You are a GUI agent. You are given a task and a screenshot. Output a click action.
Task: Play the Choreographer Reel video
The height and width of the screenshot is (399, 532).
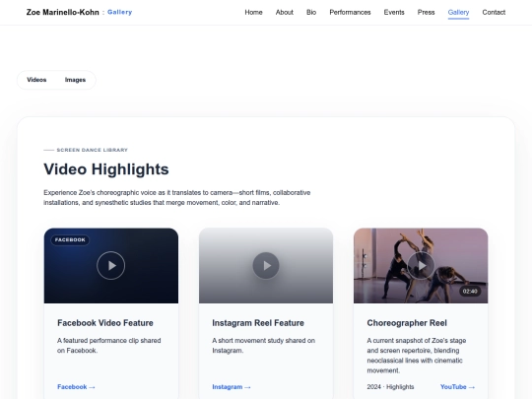(421, 265)
